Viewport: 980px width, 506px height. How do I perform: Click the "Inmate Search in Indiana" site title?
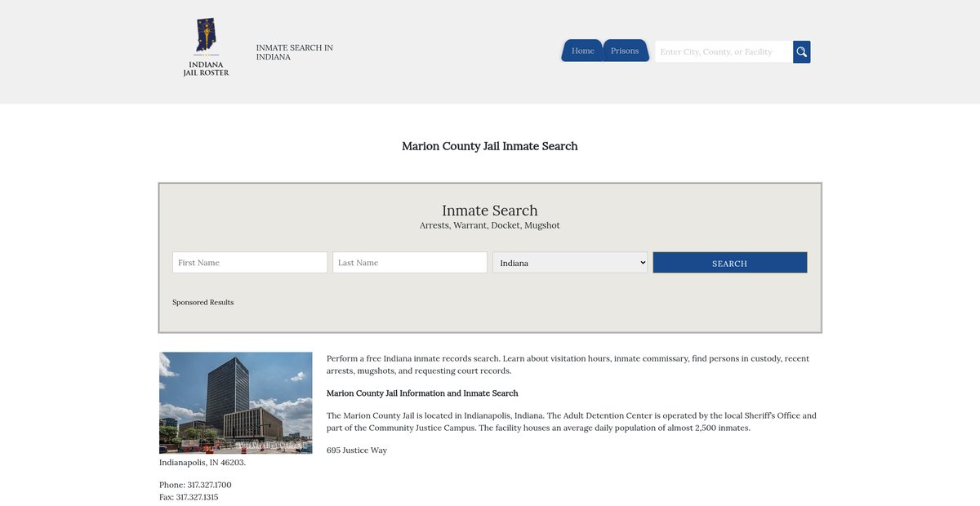[x=294, y=52]
